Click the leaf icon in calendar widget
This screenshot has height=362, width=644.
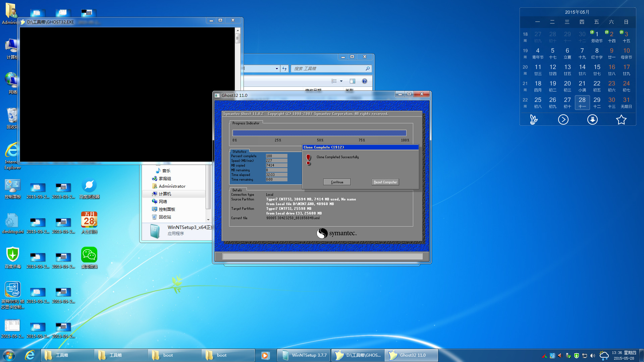point(534,119)
